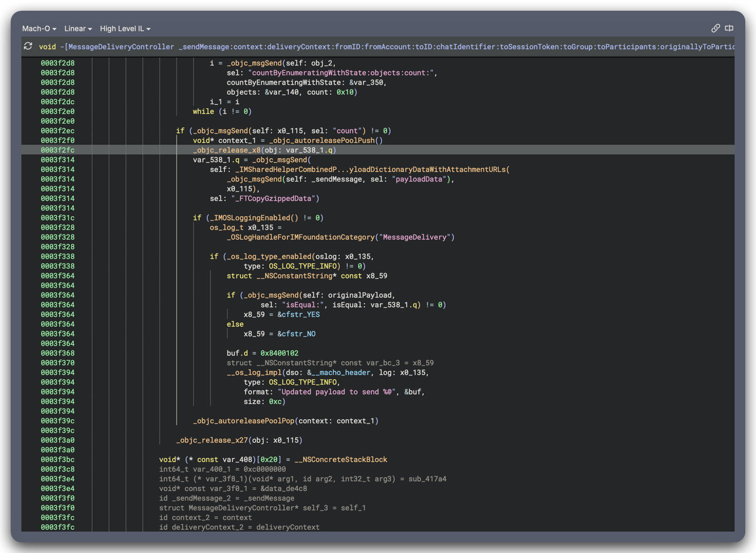Click the void return type in function header

[48, 47]
